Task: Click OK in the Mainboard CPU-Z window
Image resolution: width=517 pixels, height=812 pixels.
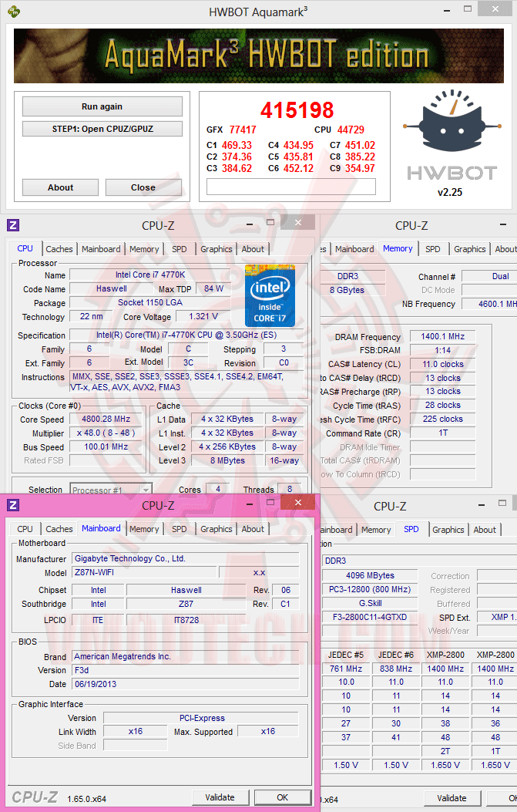Action: 283,797
